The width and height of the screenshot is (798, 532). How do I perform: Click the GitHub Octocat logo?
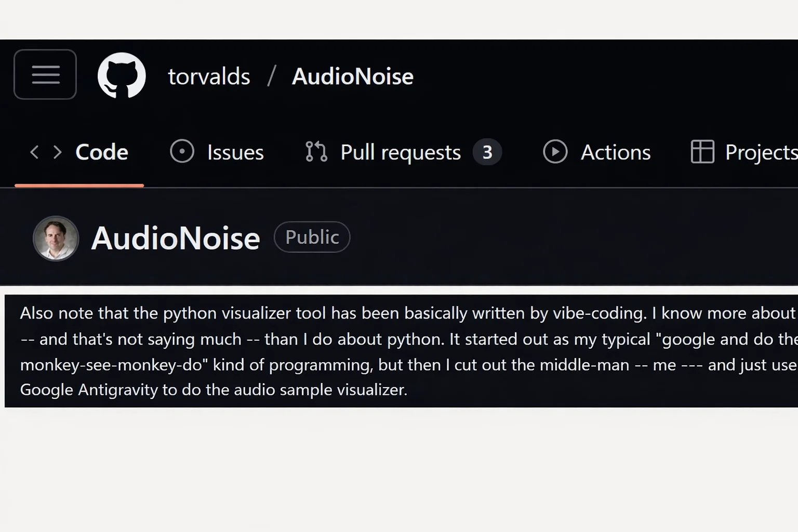(122, 75)
